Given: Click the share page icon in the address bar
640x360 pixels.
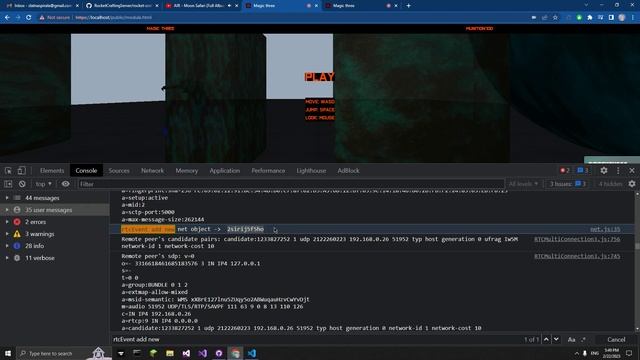Looking at the screenshot, I should click(x=544, y=18).
